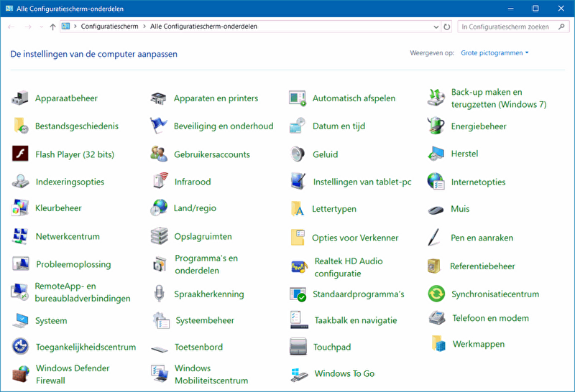
Task: Click the up arrow navigation button
Action: (x=52, y=27)
